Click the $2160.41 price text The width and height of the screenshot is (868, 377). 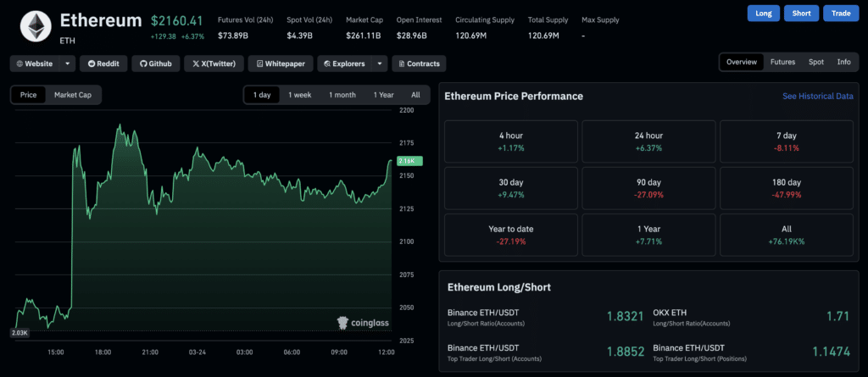(x=176, y=21)
